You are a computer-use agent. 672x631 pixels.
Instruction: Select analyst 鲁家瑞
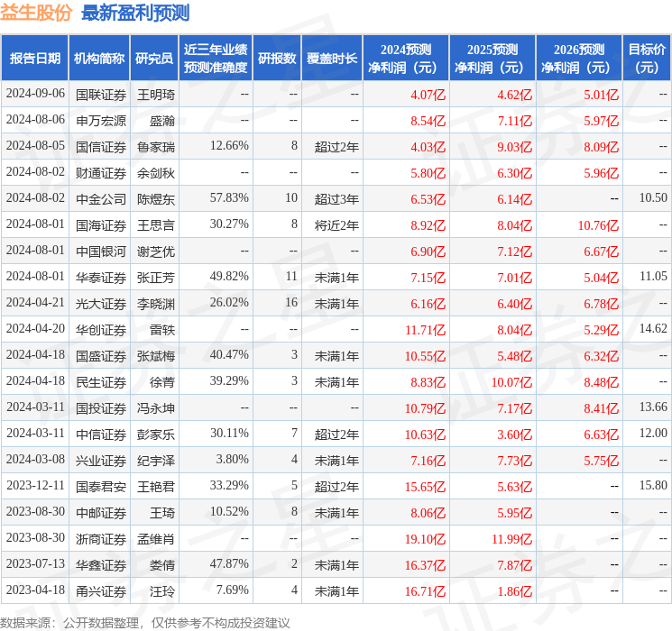click(x=156, y=147)
